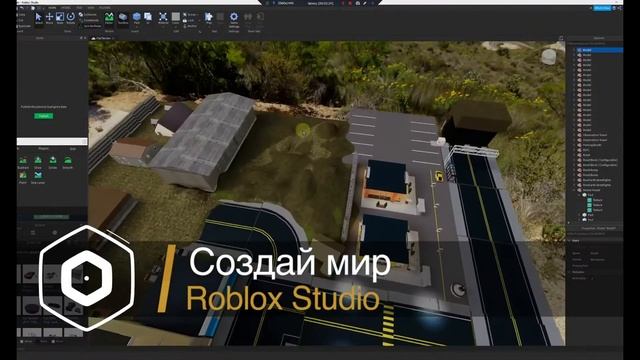Click the pen icon in the recording bar
Screen dimensions: 640x360
[x=364, y=3]
